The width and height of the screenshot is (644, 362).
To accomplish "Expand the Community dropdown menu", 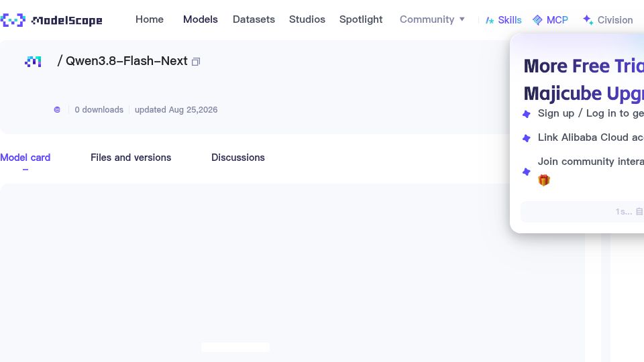I will tap(432, 19).
